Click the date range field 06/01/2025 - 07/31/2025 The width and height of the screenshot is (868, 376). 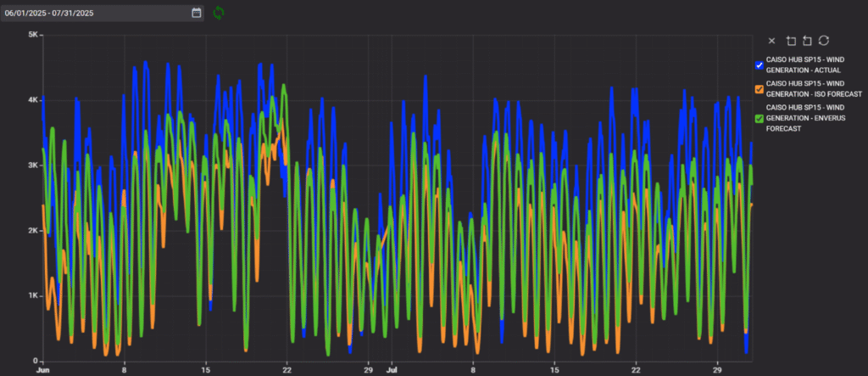click(95, 13)
